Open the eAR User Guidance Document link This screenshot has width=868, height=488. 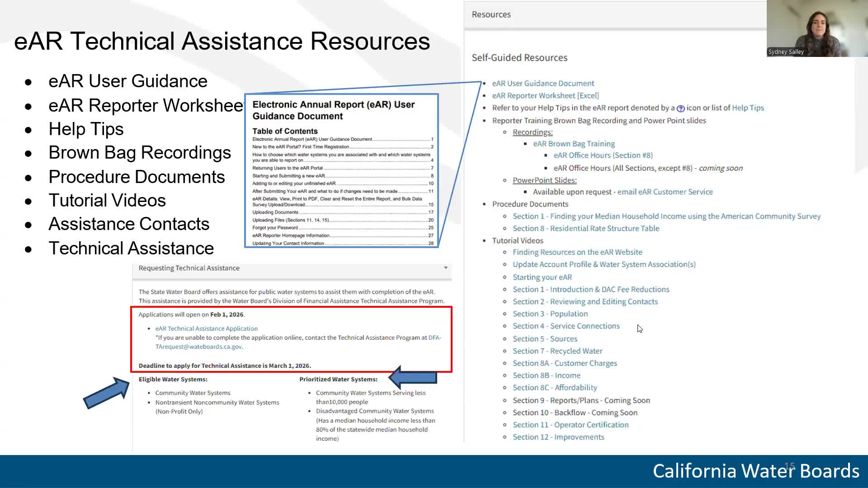point(542,83)
